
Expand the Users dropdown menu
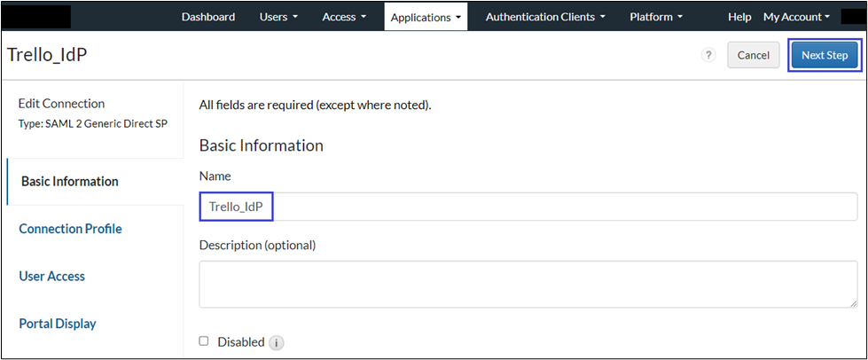pos(278,17)
